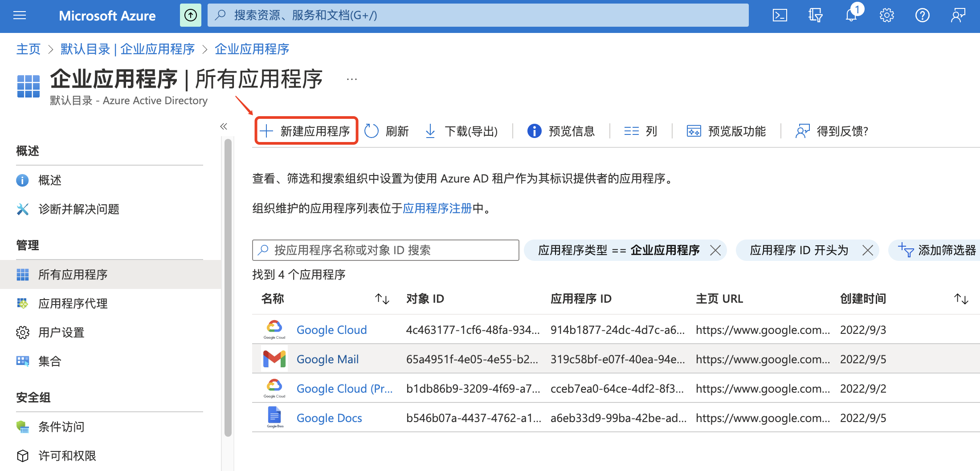The height and width of the screenshot is (471, 980).
Task: Click the upgrade arrow icon beside Microsoft Azure
Action: (x=191, y=16)
